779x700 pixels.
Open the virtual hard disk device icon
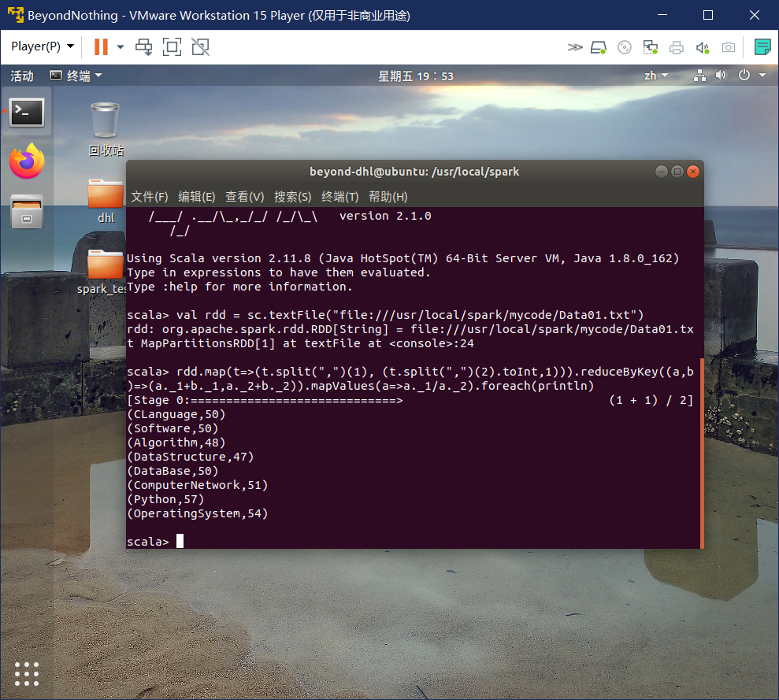pyautogui.click(x=599, y=47)
